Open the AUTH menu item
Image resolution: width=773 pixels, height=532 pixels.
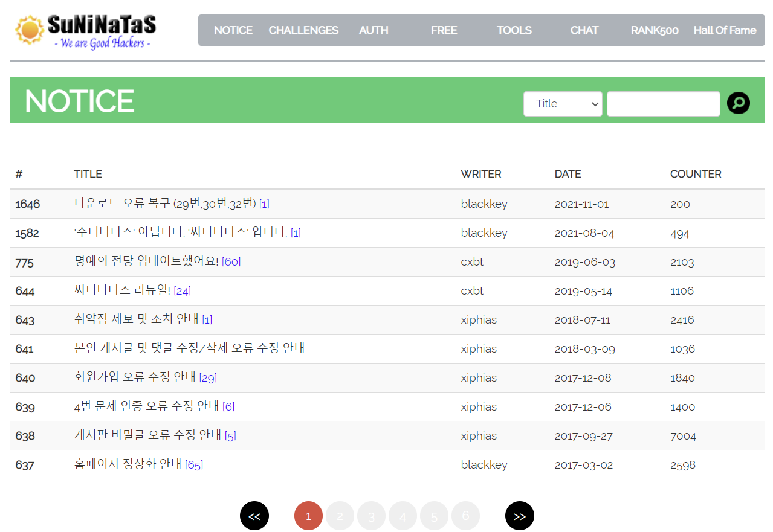pyautogui.click(x=374, y=30)
